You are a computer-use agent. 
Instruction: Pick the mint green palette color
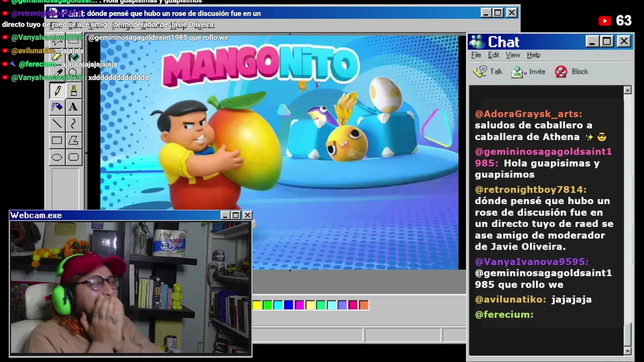coord(321,305)
